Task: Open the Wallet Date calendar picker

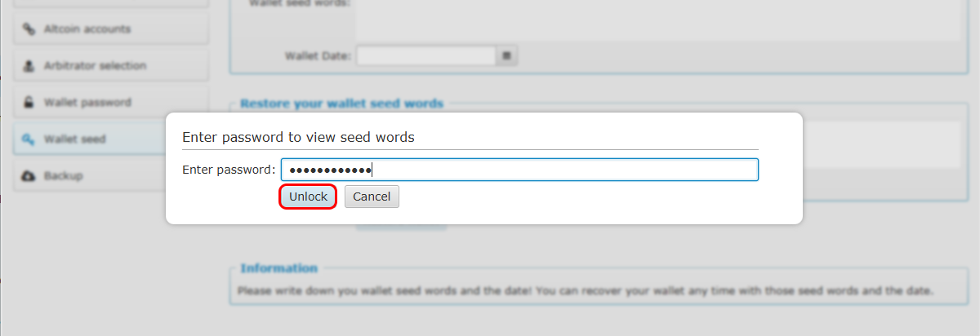Action: pyautogui.click(x=507, y=56)
